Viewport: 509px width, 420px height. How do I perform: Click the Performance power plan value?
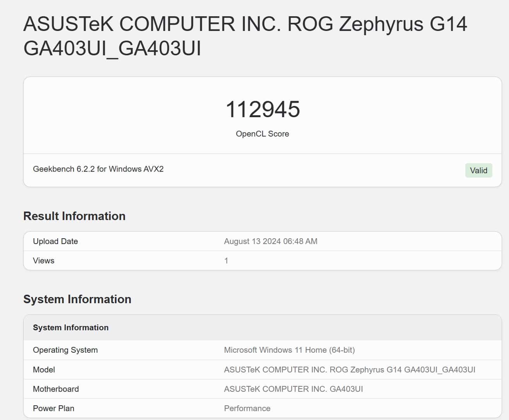247,408
